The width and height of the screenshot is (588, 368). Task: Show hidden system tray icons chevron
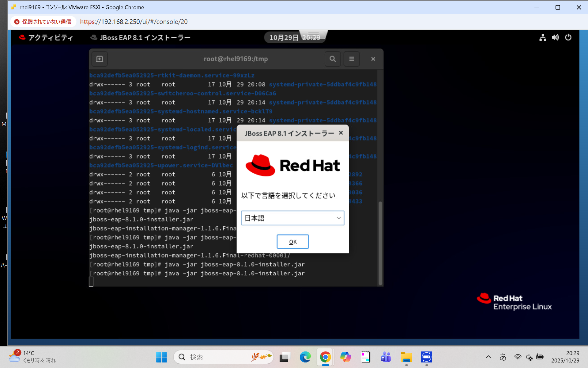pyautogui.click(x=488, y=357)
